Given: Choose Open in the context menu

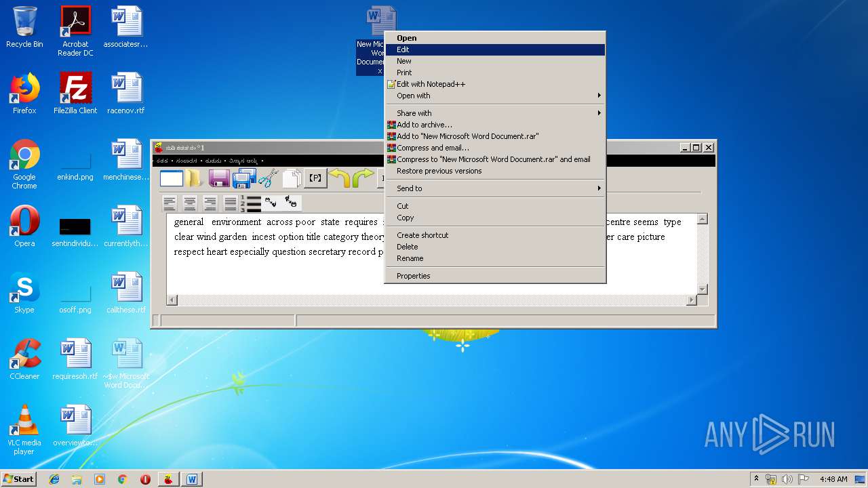Looking at the screenshot, I should (495, 38).
